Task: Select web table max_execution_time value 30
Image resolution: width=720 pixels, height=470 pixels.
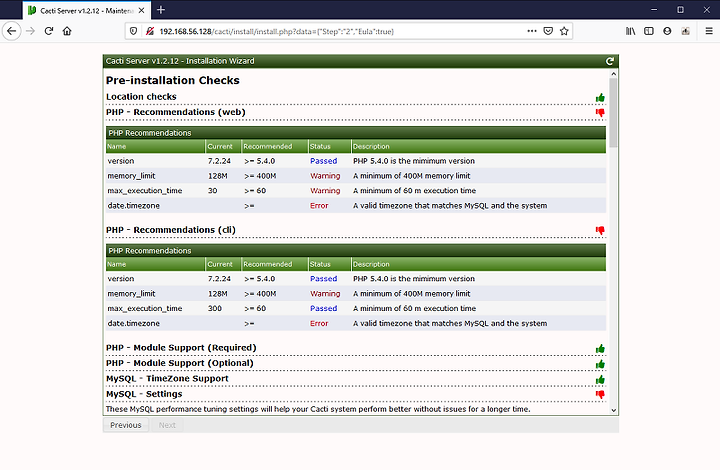Action: coord(213,190)
